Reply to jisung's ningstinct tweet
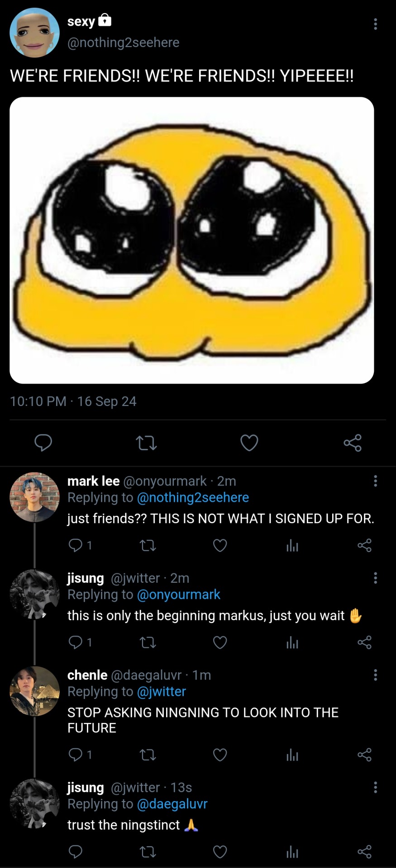Screen dimensions: 396x868 pos(75,852)
